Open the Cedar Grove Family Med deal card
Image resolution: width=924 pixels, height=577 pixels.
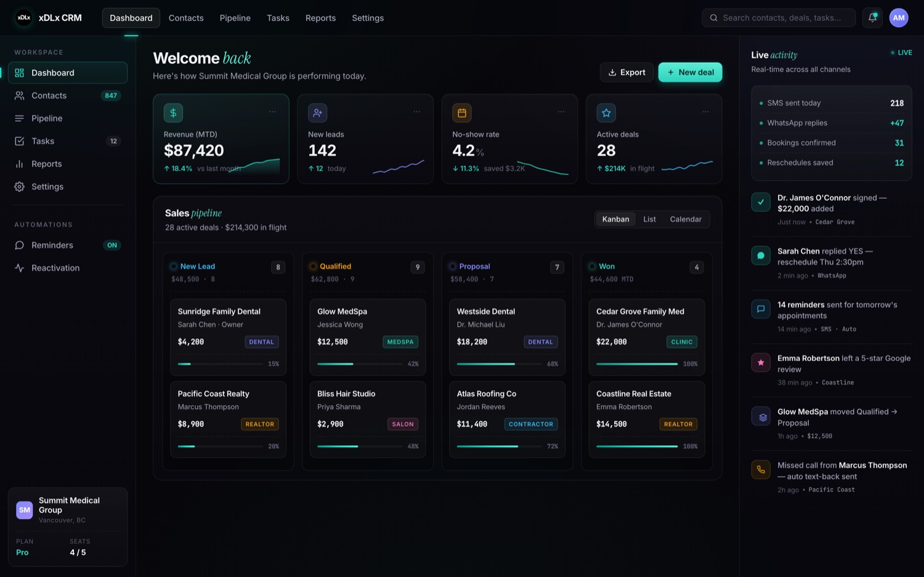click(x=647, y=337)
